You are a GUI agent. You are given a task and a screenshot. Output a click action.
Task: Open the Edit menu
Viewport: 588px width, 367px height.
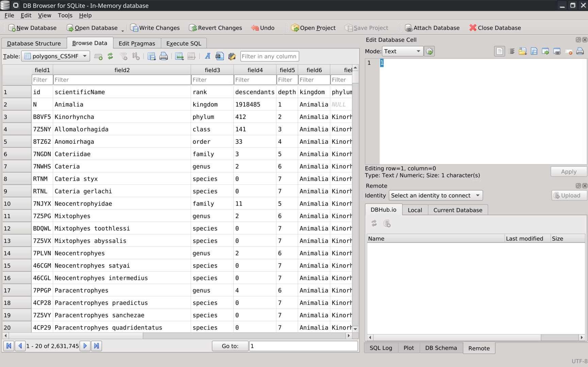coord(26,15)
